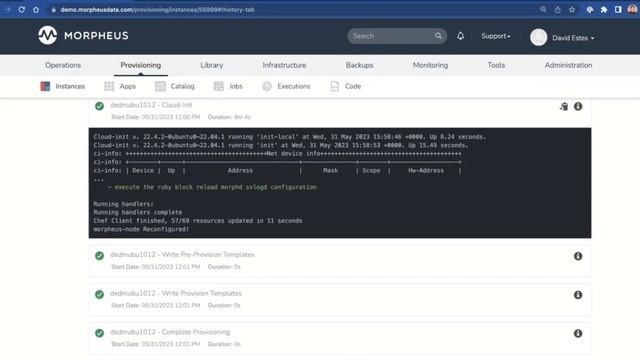Go to Catalog subtab
This screenshot has height=360, width=640.
click(x=182, y=86)
